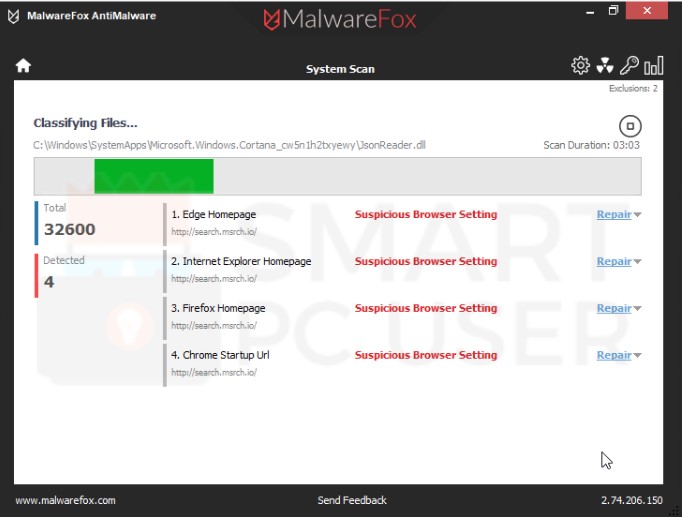The width and height of the screenshot is (682, 517).
Task: Click Repair for Internet Explorer Homepage
Action: (x=614, y=261)
